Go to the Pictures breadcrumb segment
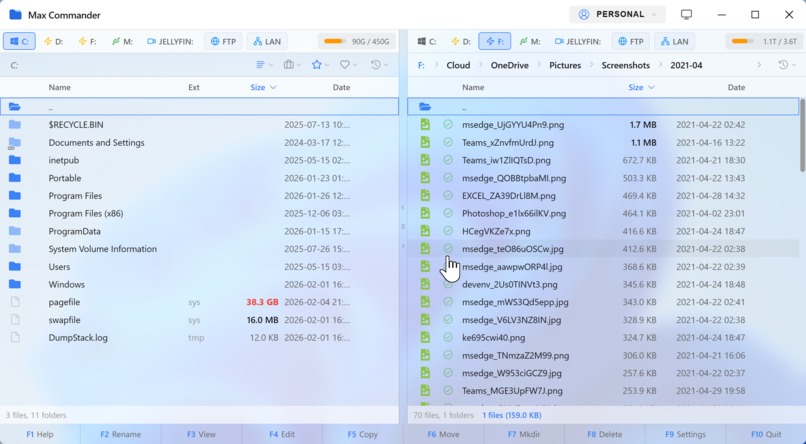Viewport: 806px width, 444px height. 565,65
